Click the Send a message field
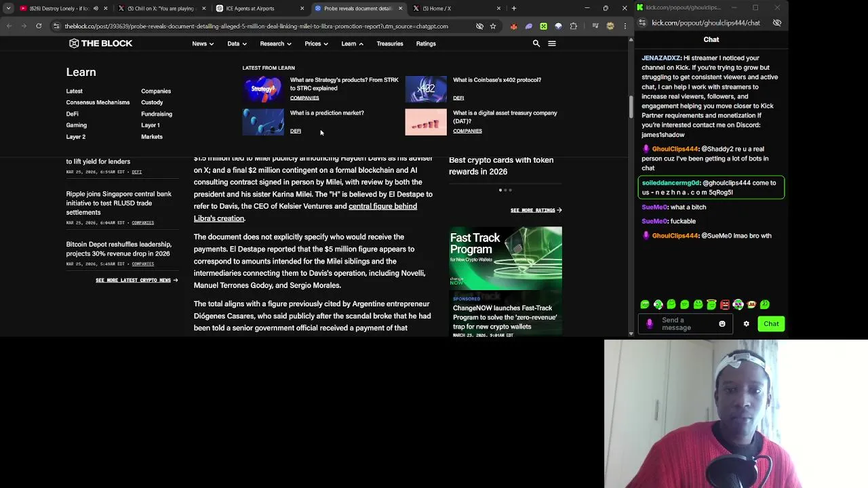Viewport: 868px width, 488px height. pos(686,324)
